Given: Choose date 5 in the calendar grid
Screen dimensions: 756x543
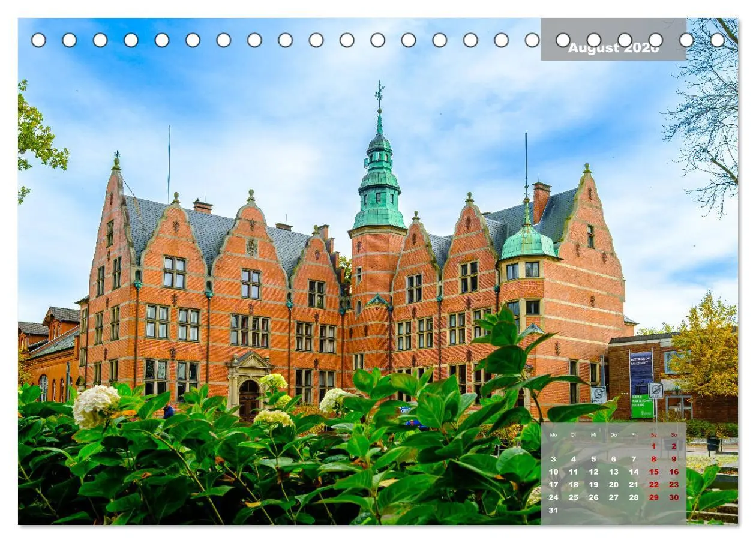Looking at the screenshot, I should (x=593, y=459).
